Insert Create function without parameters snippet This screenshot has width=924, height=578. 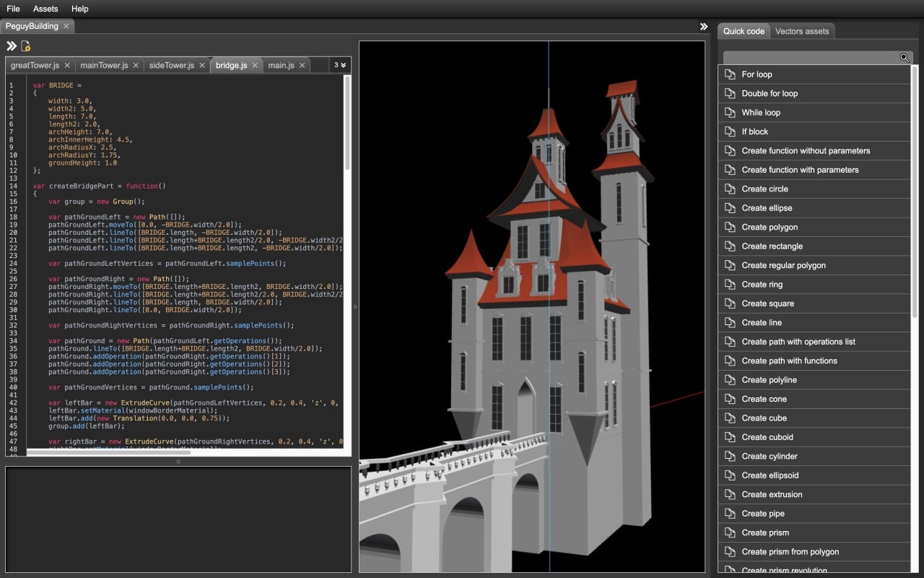(814, 151)
